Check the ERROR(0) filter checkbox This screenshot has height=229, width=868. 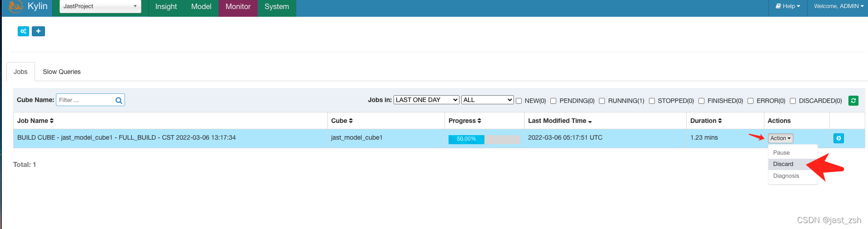click(x=750, y=101)
